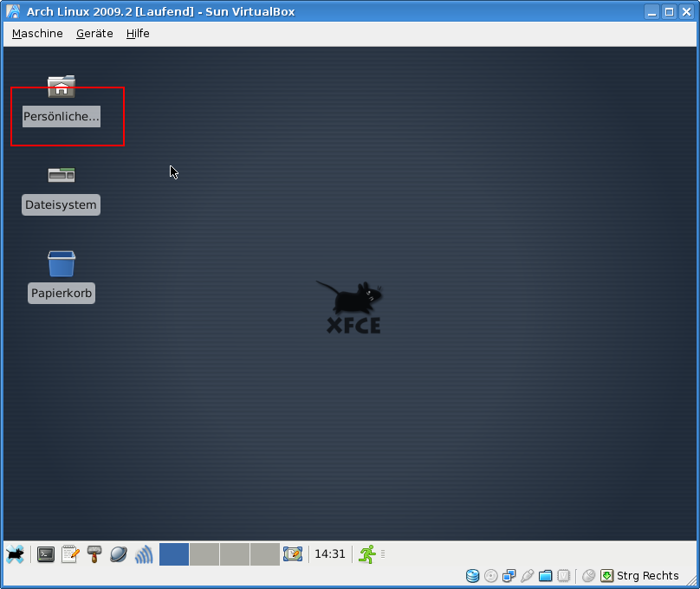Screen dimensions: 700x589
Task: Switch to the second workspace in pager
Action: (204, 554)
